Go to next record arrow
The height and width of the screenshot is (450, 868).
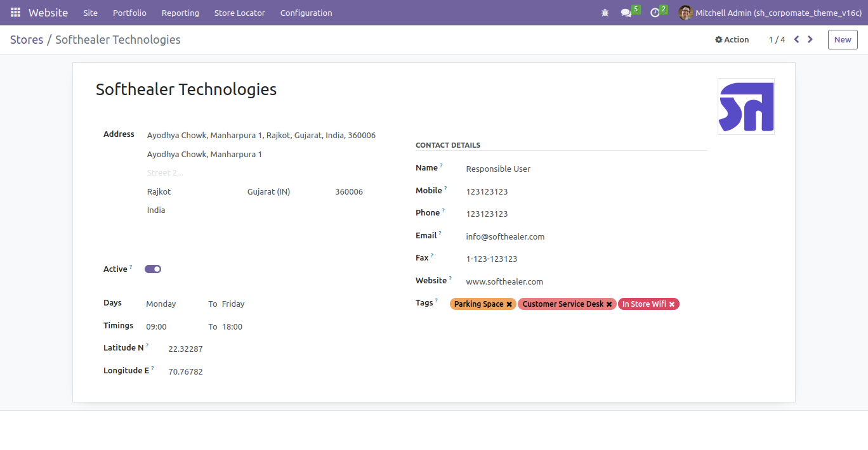pos(810,39)
